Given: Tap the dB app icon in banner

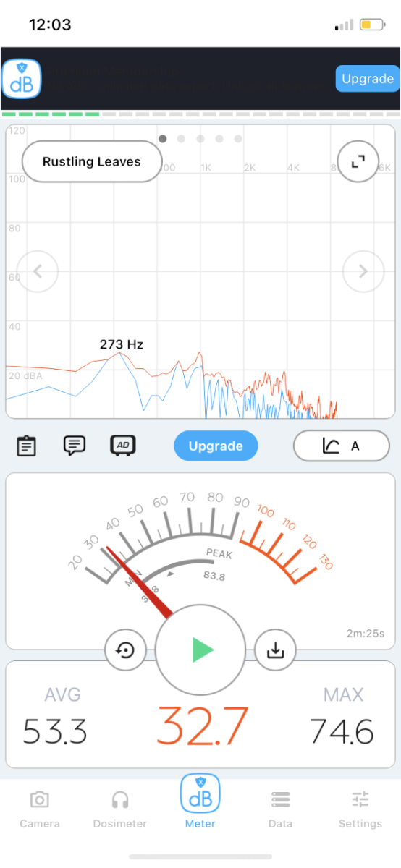Looking at the screenshot, I should [x=22, y=79].
